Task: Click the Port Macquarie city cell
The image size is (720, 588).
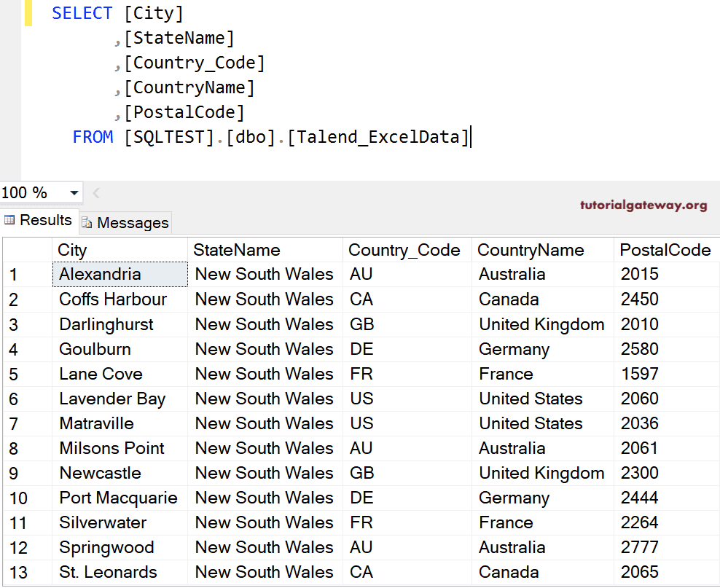Action: (119, 498)
